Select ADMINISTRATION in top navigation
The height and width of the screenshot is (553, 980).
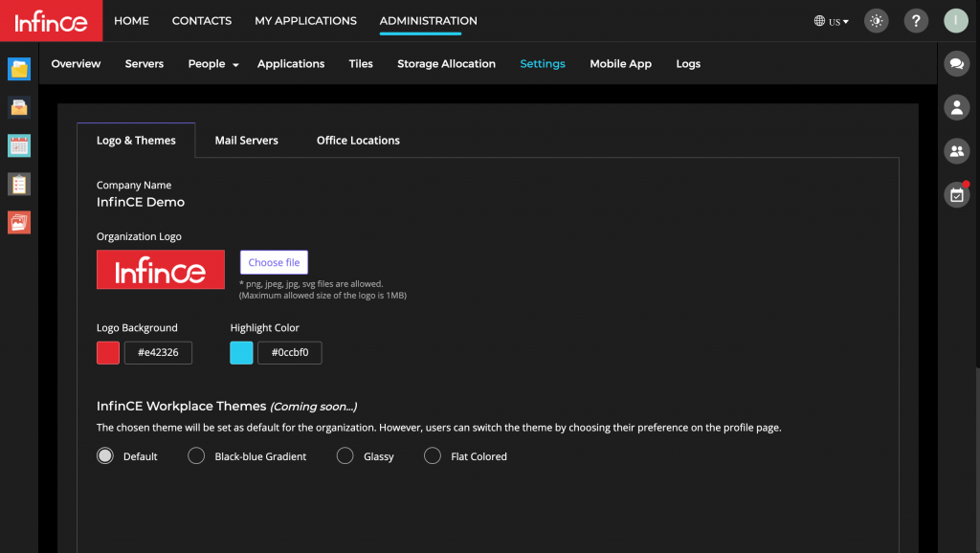[x=428, y=21]
